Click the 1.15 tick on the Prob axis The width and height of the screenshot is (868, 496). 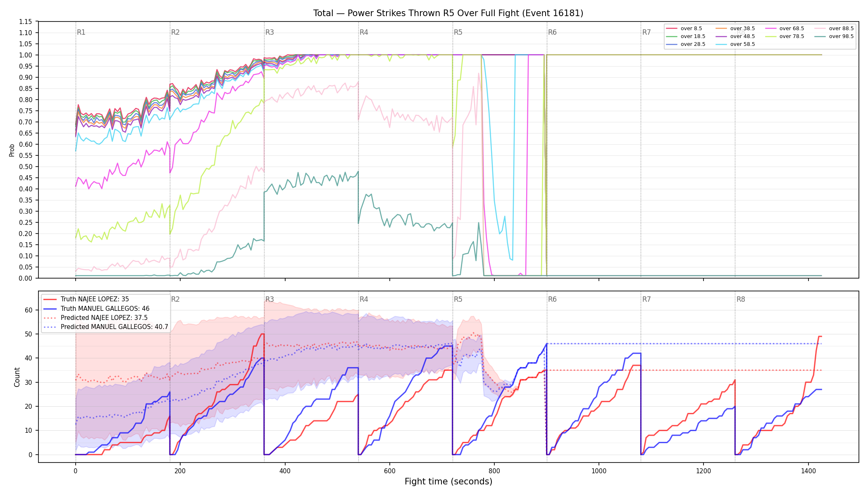click(x=26, y=21)
